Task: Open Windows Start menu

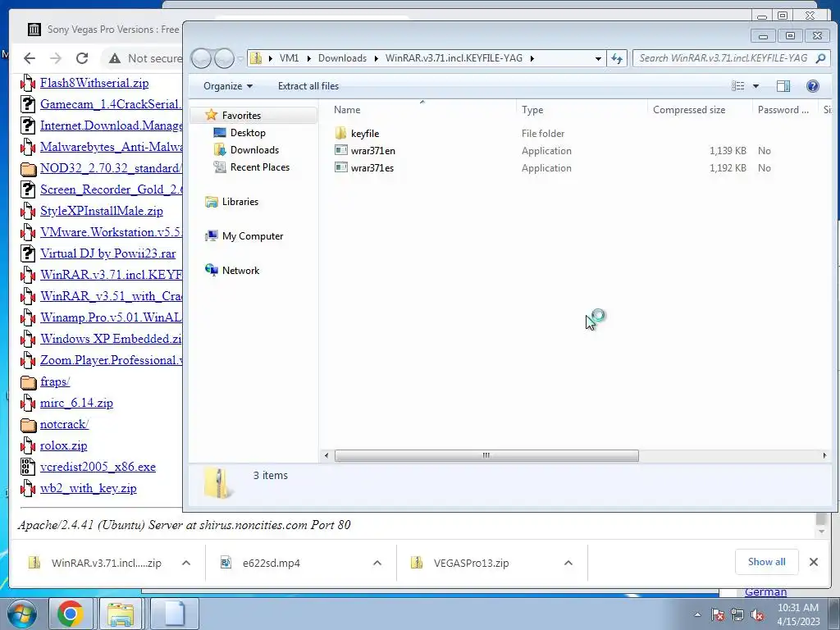Action: [21, 614]
